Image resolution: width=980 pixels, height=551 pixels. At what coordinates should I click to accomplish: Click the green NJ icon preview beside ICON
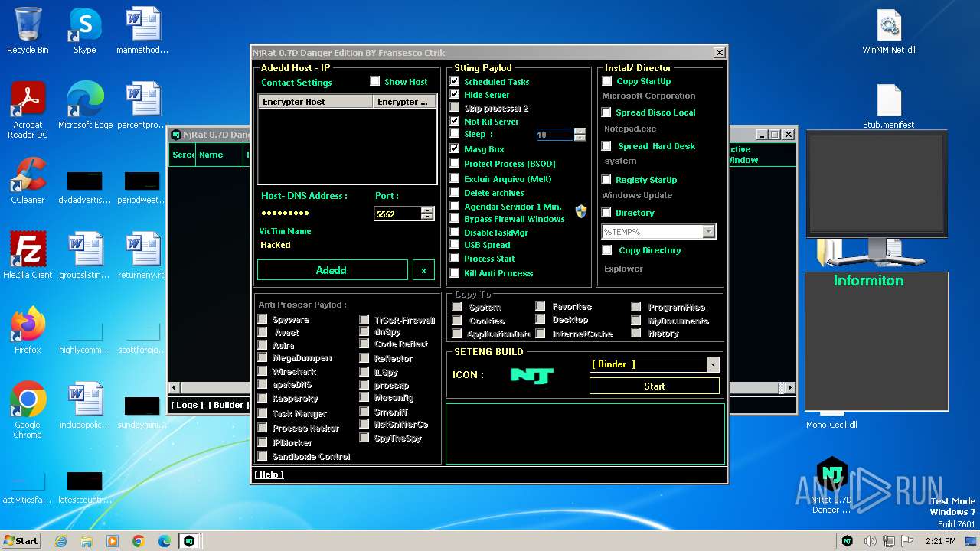tap(532, 375)
